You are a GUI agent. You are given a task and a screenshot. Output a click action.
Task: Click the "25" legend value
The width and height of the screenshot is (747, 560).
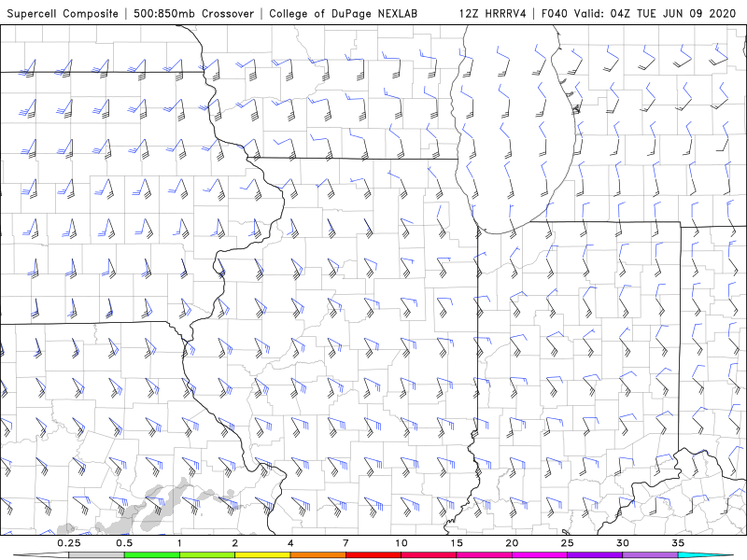point(567,543)
